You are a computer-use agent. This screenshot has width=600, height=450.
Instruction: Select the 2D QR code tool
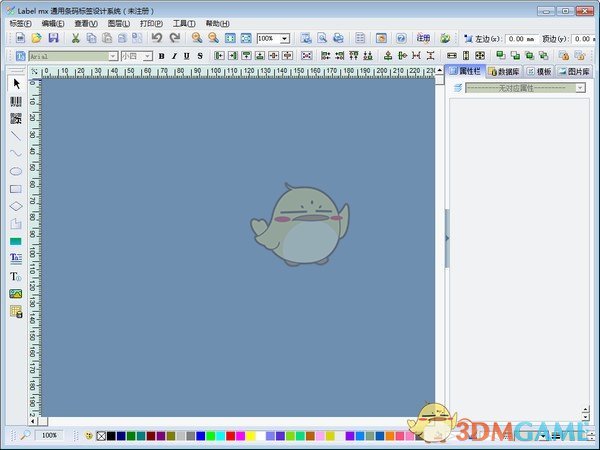tap(16, 119)
